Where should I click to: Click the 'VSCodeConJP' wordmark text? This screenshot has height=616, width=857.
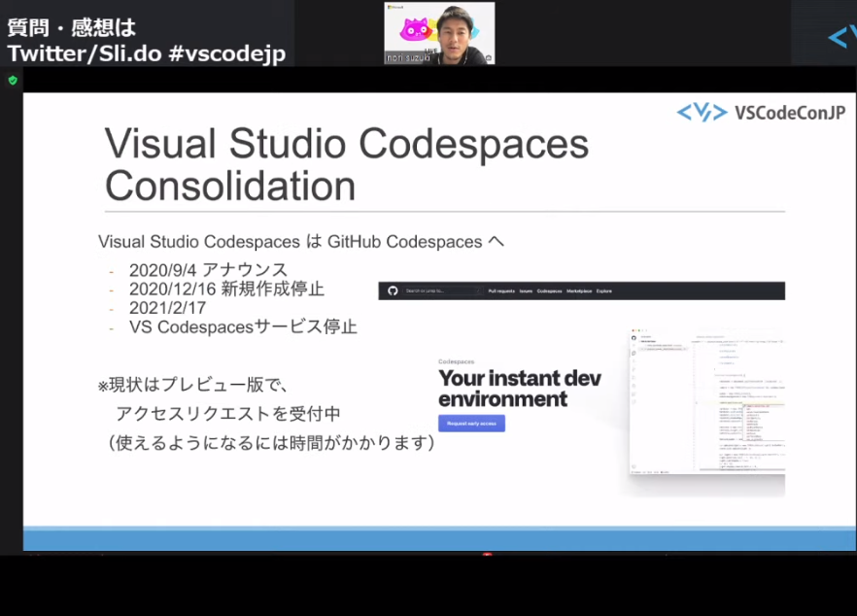click(x=790, y=113)
